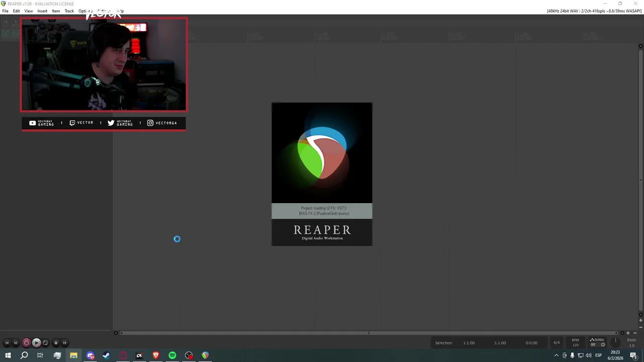Open Spotify from the taskbar
Viewport: 644px width, 362px height.
click(x=172, y=355)
